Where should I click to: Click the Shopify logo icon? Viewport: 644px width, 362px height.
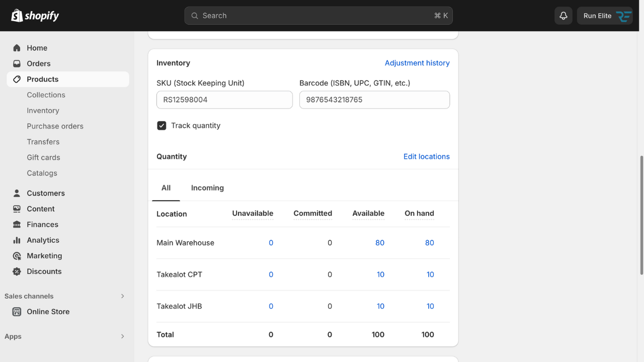click(x=17, y=16)
